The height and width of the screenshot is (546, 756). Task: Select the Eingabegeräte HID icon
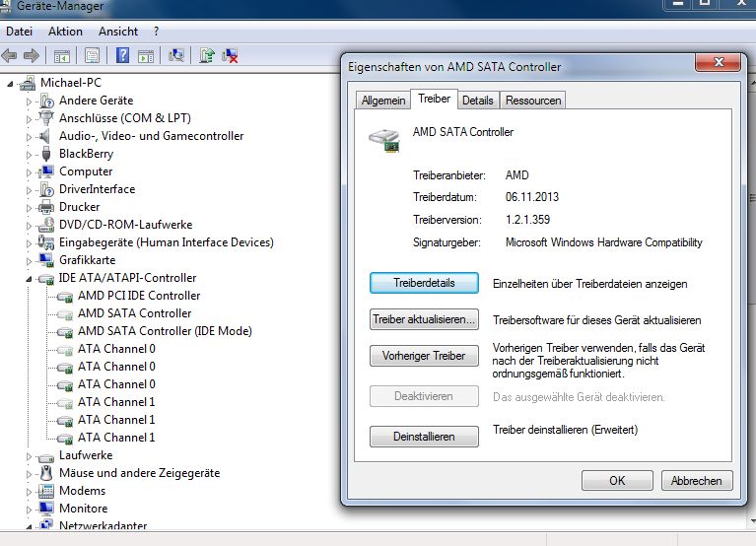tap(46, 242)
